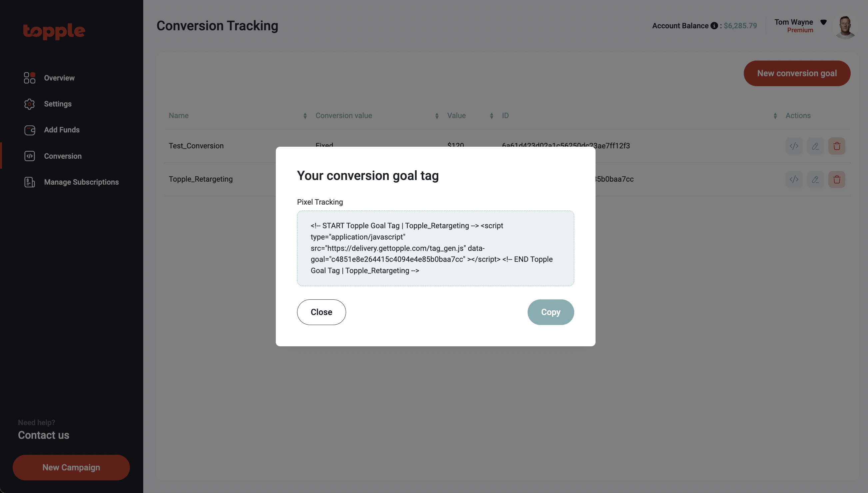Viewport: 868px width, 493px height.
Task: Click Account Balance info icon
Action: [714, 26]
